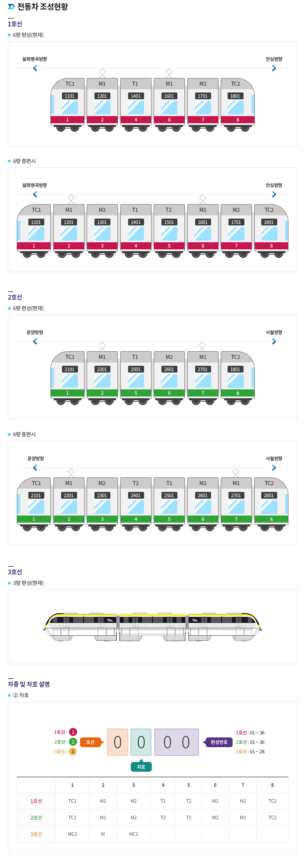This screenshot has width=307, height=868.
Task: Click the purple 편성번호 label
Action: (x=219, y=742)
